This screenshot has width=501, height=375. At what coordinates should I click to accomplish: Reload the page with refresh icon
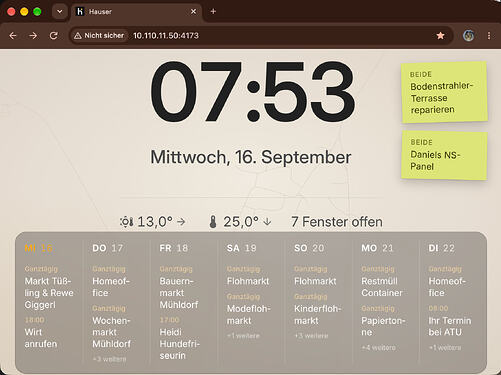pyautogui.click(x=54, y=35)
